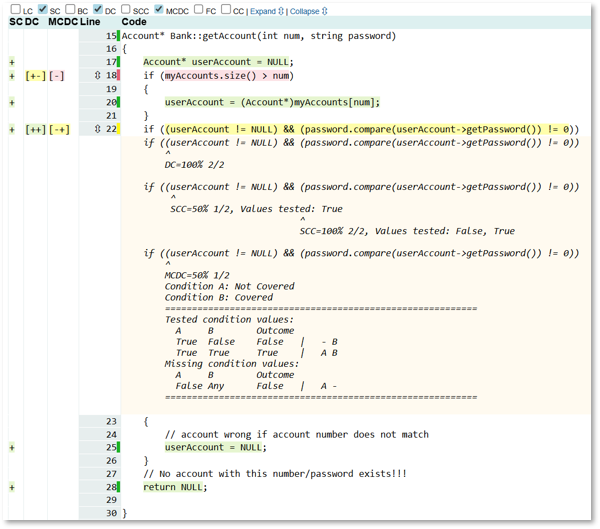Viewport: 600px width, 529px height.
Task: Click the return NULL statement on line 28
Action: [174, 487]
